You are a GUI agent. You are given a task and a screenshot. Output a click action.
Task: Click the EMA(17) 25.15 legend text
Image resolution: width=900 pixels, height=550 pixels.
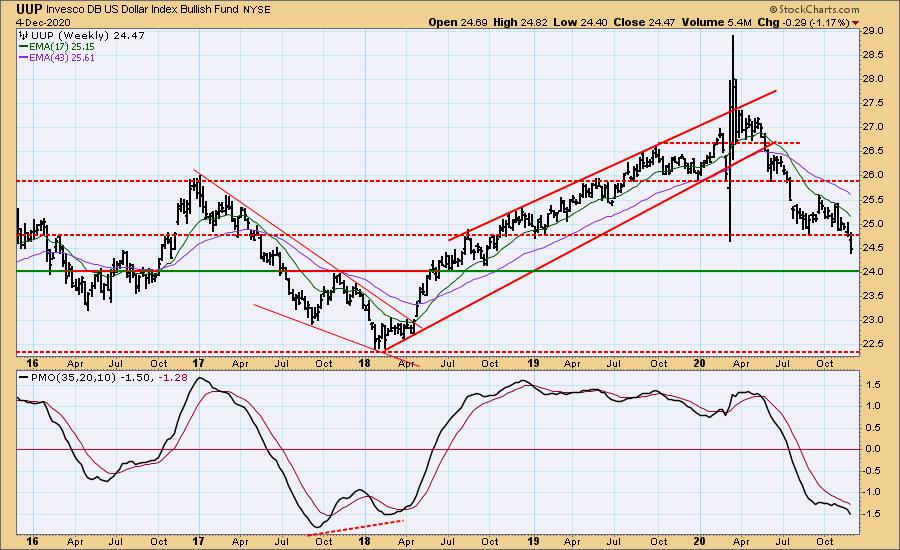click(x=62, y=47)
